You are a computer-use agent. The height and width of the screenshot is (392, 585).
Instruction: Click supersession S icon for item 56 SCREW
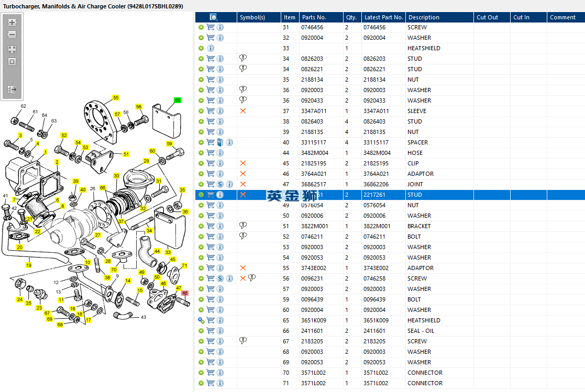point(220,278)
